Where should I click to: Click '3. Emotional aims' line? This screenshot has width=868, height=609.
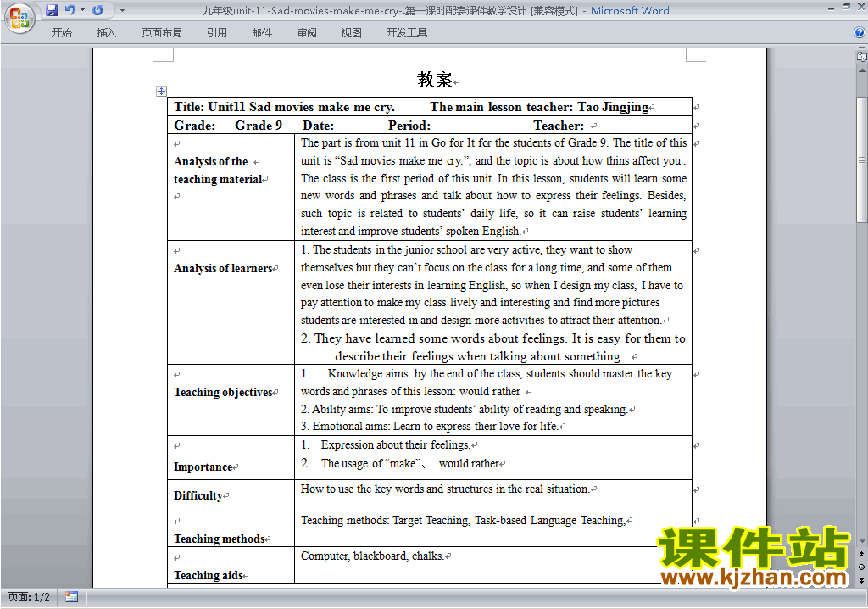[x=430, y=426]
